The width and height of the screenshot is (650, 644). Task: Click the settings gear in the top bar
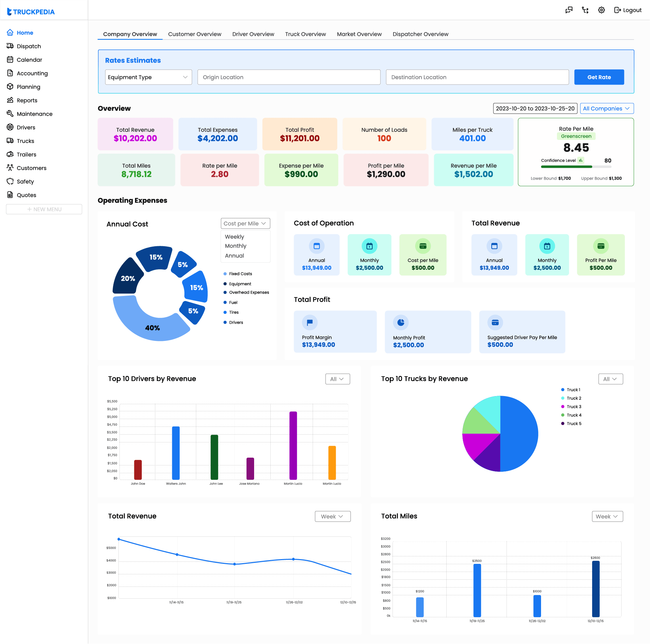pos(601,10)
